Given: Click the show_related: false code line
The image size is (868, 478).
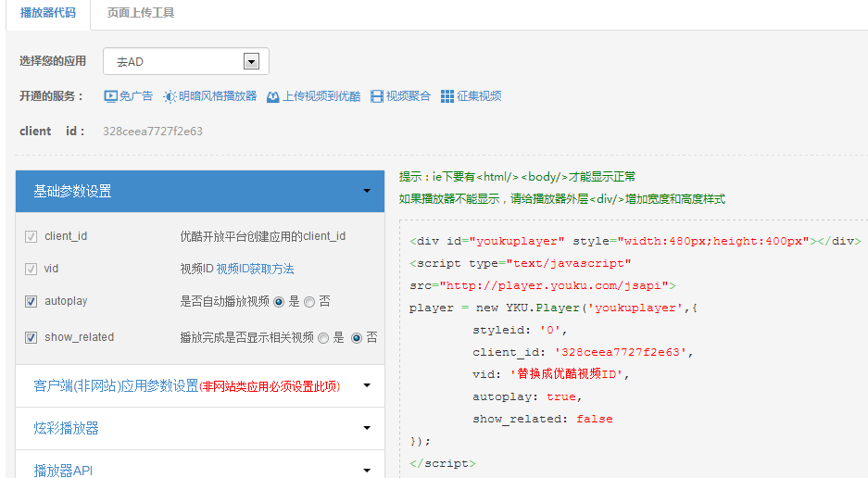Looking at the screenshot, I should [x=543, y=419].
